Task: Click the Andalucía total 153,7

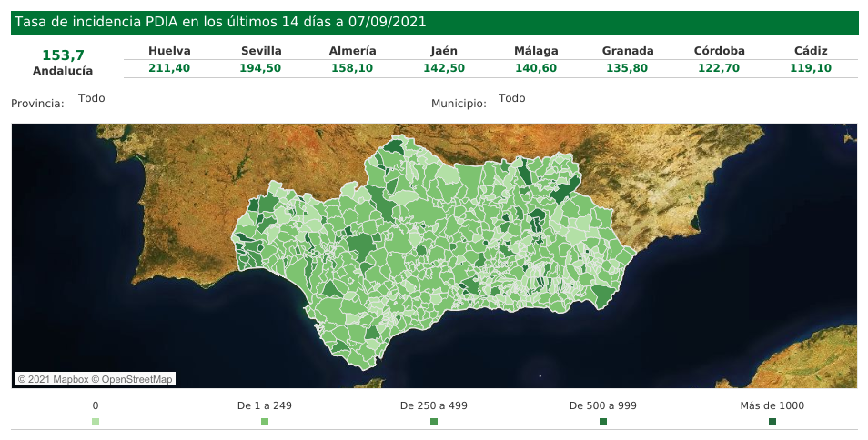Action: (x=63, y=55)
